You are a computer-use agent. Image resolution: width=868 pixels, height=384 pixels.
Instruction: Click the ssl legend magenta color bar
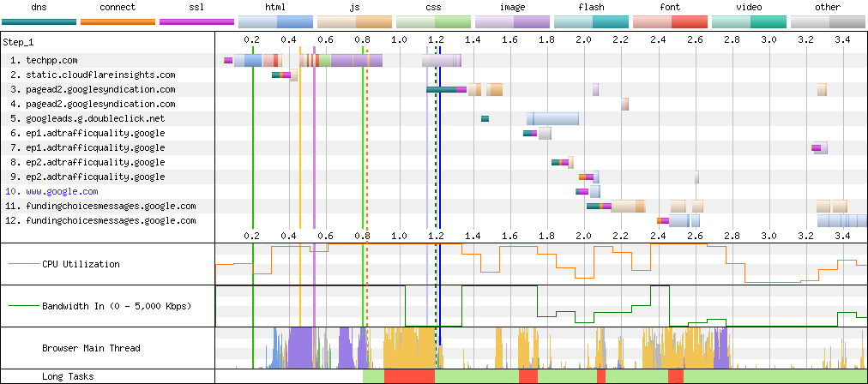[x=196, y=22]
